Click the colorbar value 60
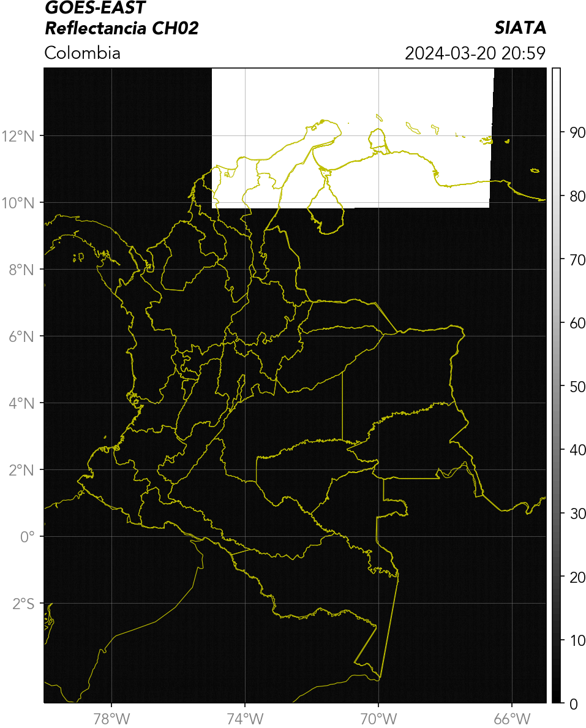This screenshot has width=586, height=728. [577, 323]
